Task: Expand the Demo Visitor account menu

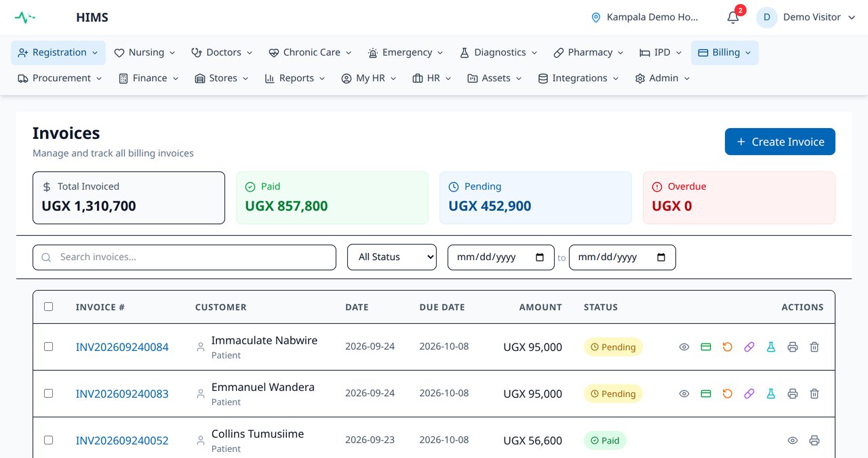Action: [806, 18]
